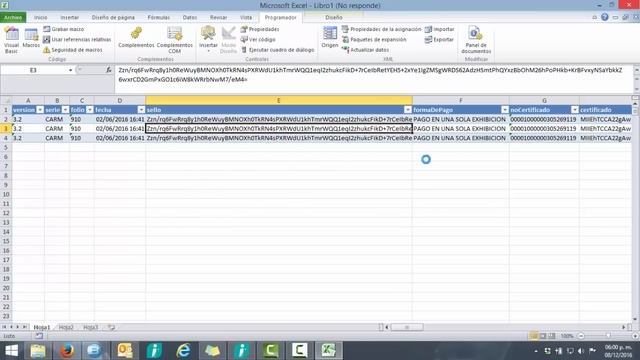The width and height of the screenshot is (640, 360).
Task: Open the Complementos add-ins button
Action: point(136,38)
